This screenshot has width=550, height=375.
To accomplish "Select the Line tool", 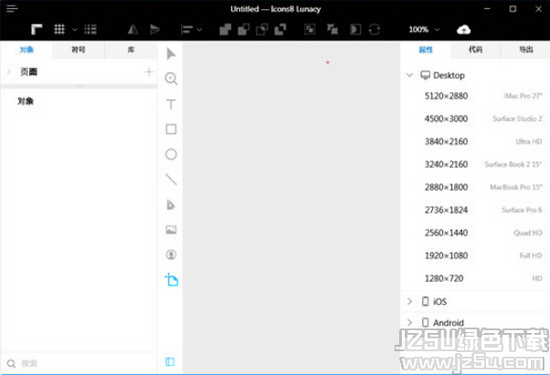I will [171, 179].
